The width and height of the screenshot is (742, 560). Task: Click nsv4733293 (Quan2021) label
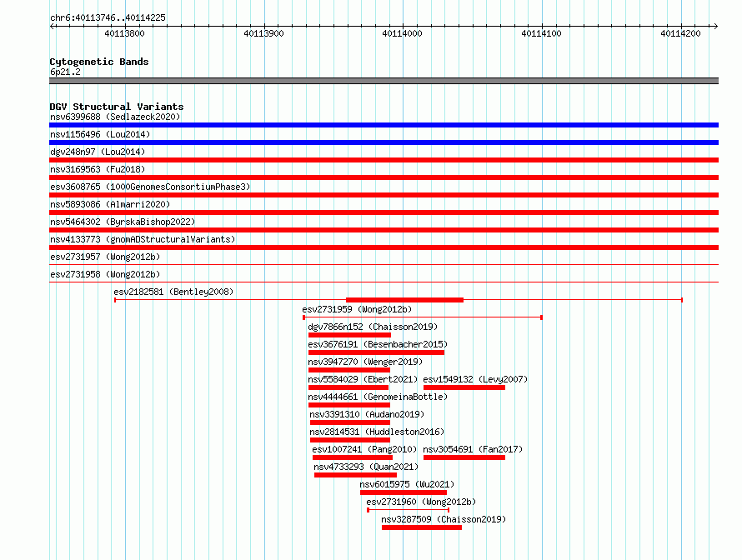pos(366,467)
